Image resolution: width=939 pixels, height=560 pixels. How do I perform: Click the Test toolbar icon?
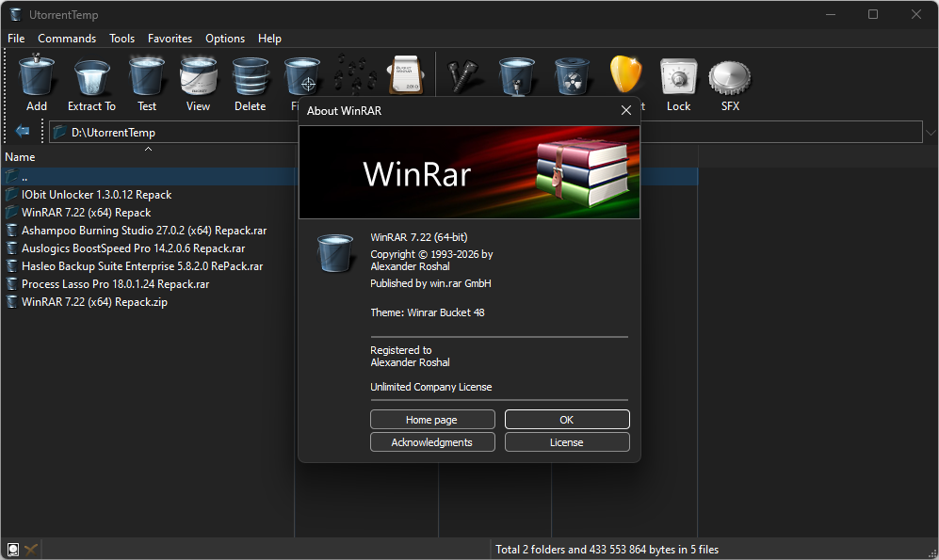[147, 75]
